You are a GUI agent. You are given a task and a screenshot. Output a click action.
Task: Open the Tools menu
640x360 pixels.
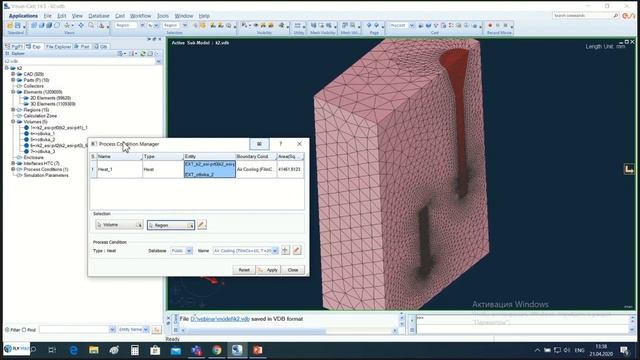coord(162,16)
